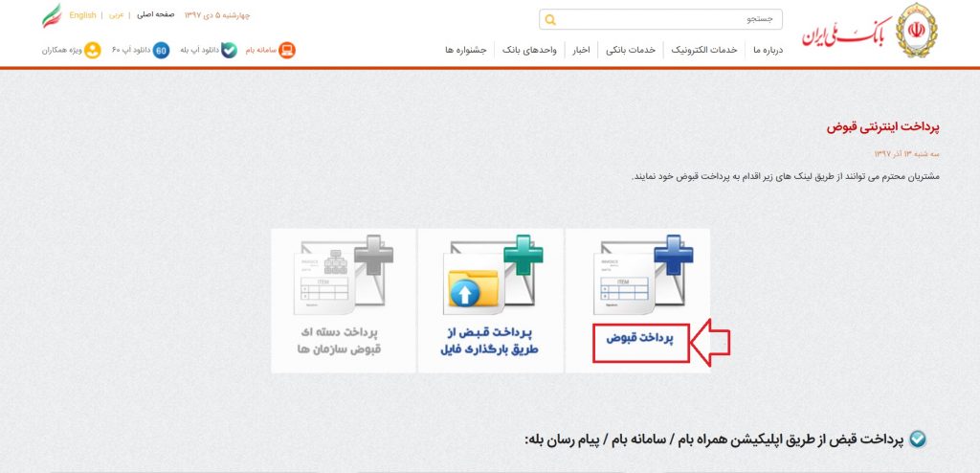The width and height of the screenshot is (980, 473).
Task: Click the بانک ملی ایران calligraphy logo text
Action: click(x=848, y=33)
